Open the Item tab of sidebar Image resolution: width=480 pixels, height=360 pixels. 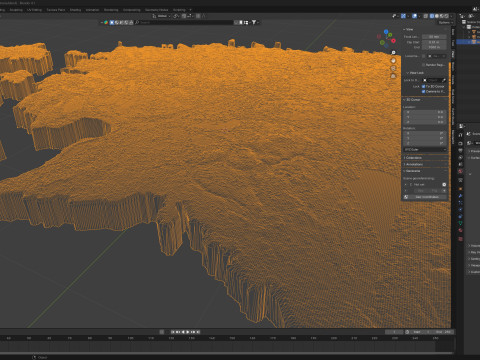(453, 32)
